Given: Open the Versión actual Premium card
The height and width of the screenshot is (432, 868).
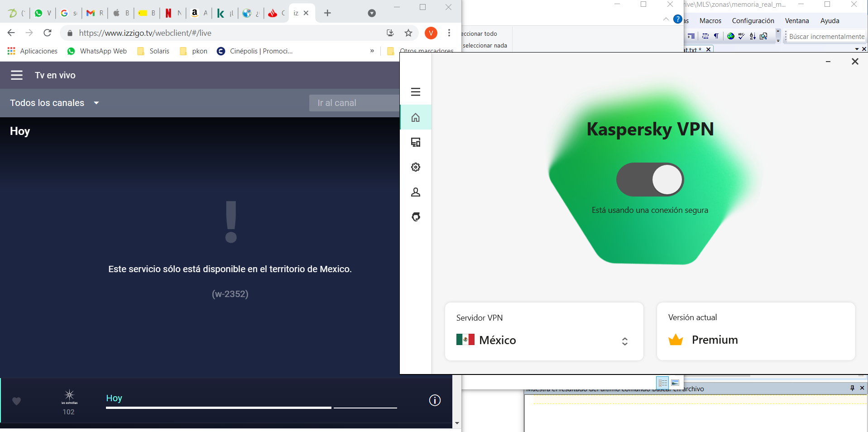Looking at the screenshot, I should point(756,331).
